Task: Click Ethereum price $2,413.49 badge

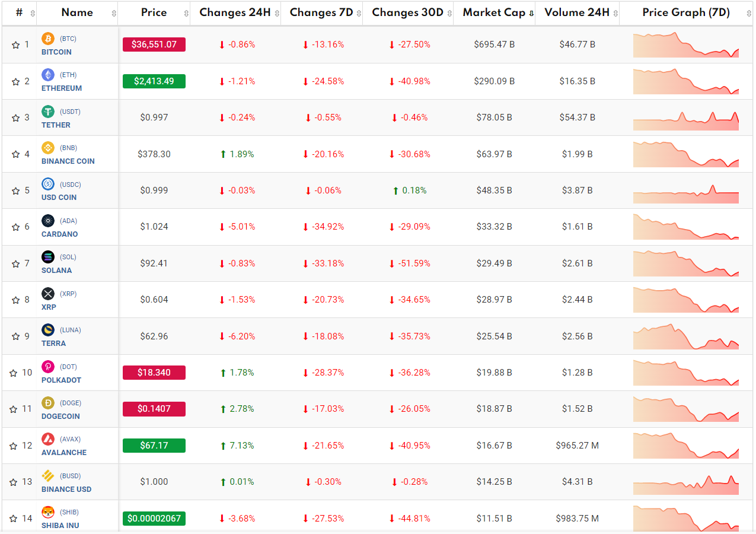Action: pos(154,81)
